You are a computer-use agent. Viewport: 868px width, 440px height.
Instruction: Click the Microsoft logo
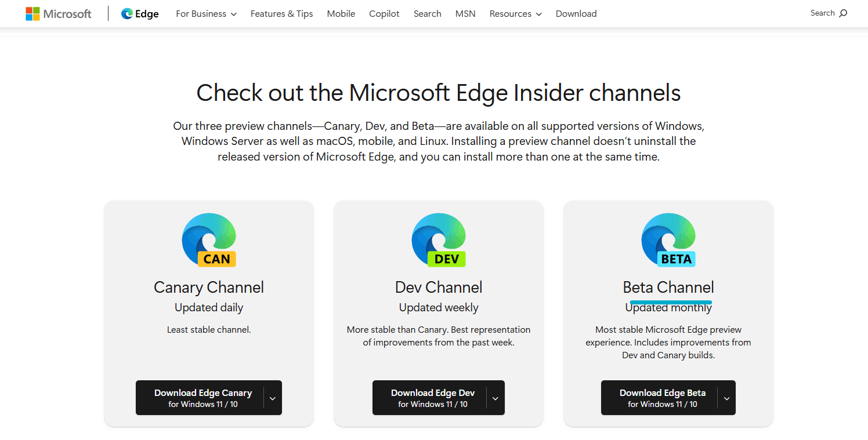click(x=58, y=13)
